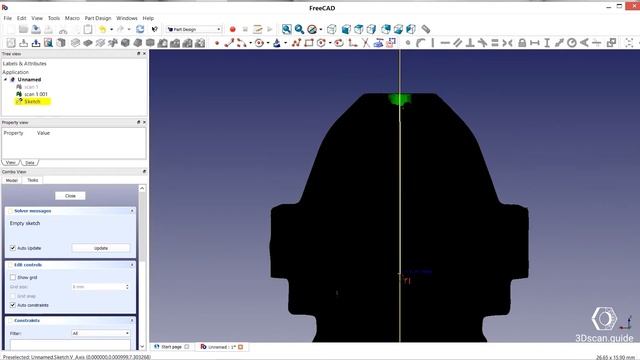Switch to the Start page document tab
Viewport: 640px width, 360px height.
click(171, 347)
